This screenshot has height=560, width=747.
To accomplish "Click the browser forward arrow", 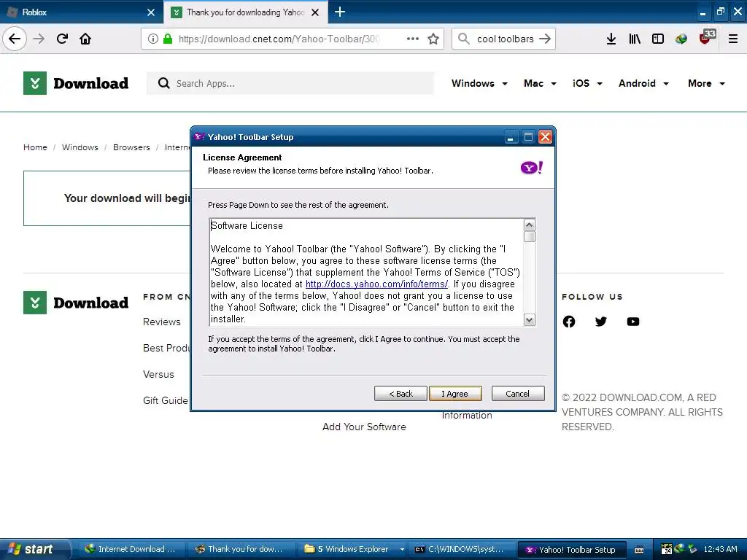I will click(39, 39).
